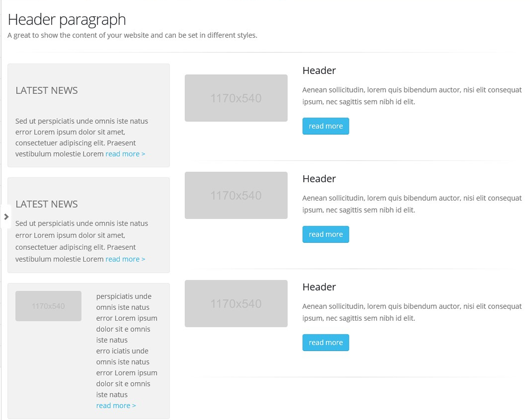The image size is (530, 420).
Task: Click the third Header read more button
Action: (x=325, y=342)
